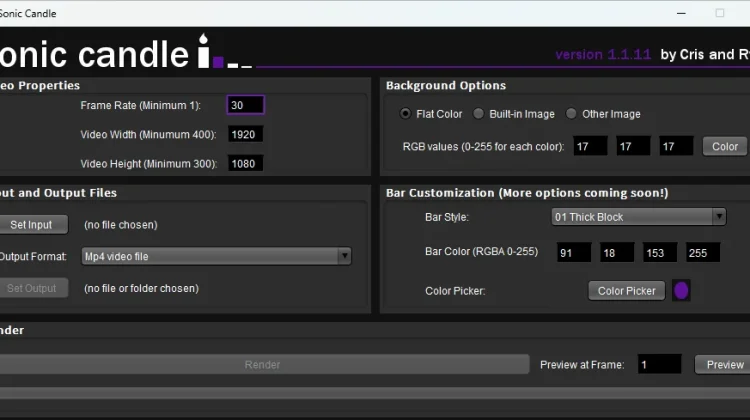Click the 'Bar Style:' label
The width and height of the screenshot is (750, 420).
[x=447, y=217]
